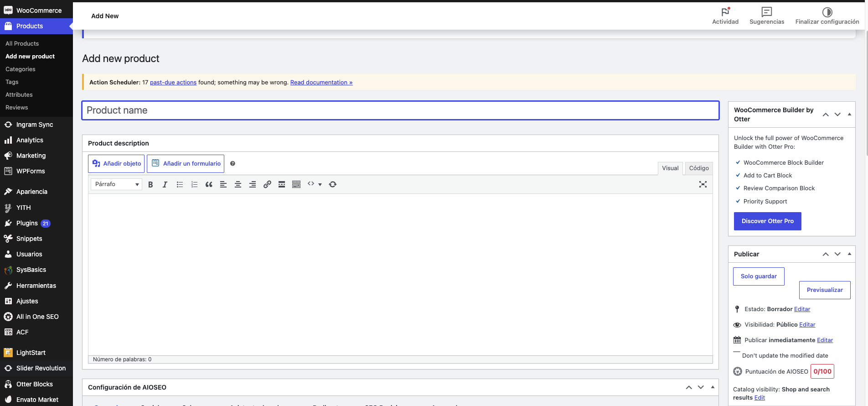Move WooCommerce Builder panel up

826,115
